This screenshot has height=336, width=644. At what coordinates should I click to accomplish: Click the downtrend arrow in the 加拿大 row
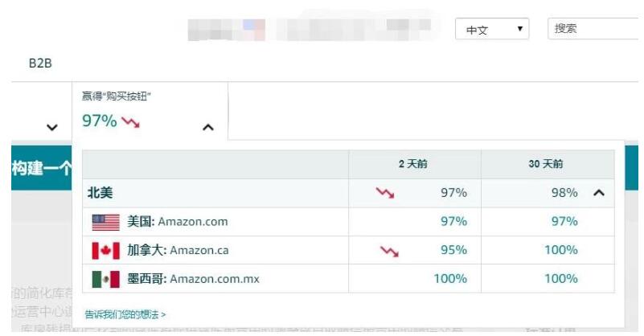388,251
